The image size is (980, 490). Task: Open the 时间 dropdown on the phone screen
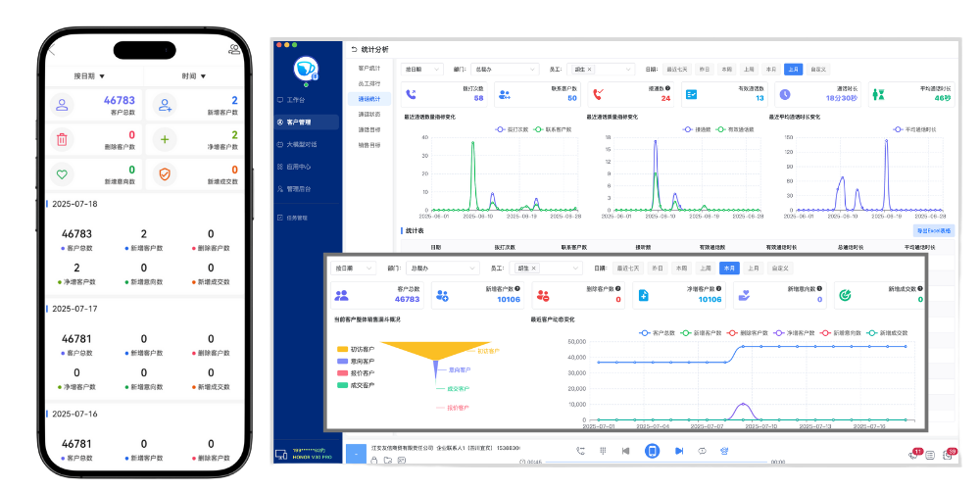193,75
